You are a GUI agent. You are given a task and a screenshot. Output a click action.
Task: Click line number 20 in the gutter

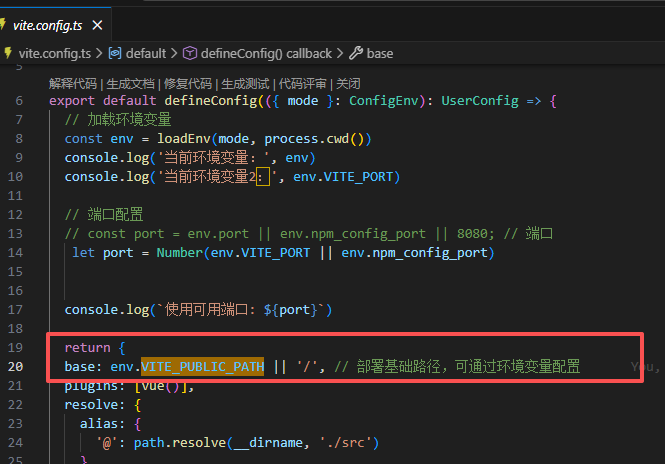click(15, 366)
